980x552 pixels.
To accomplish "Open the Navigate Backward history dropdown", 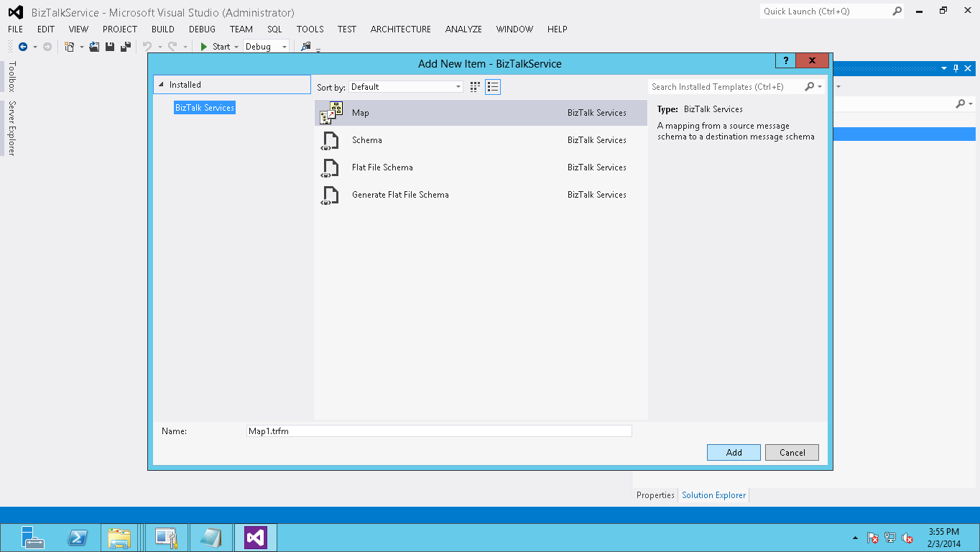I will 34,47.
